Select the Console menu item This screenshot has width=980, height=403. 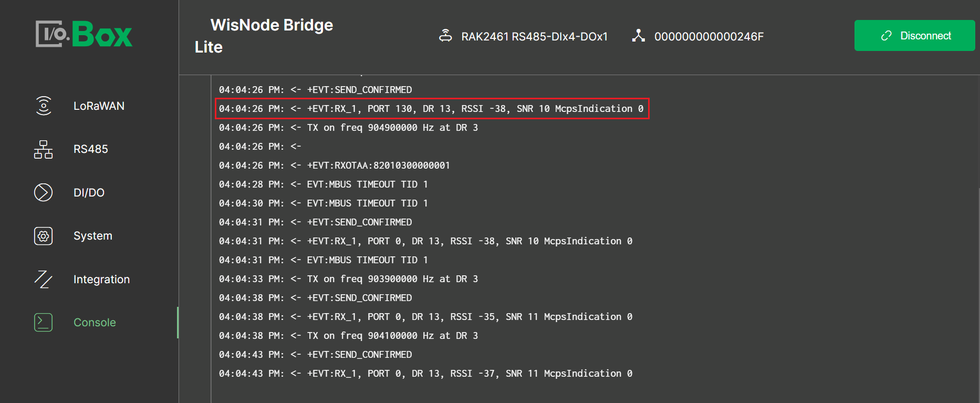click(95, 323)
